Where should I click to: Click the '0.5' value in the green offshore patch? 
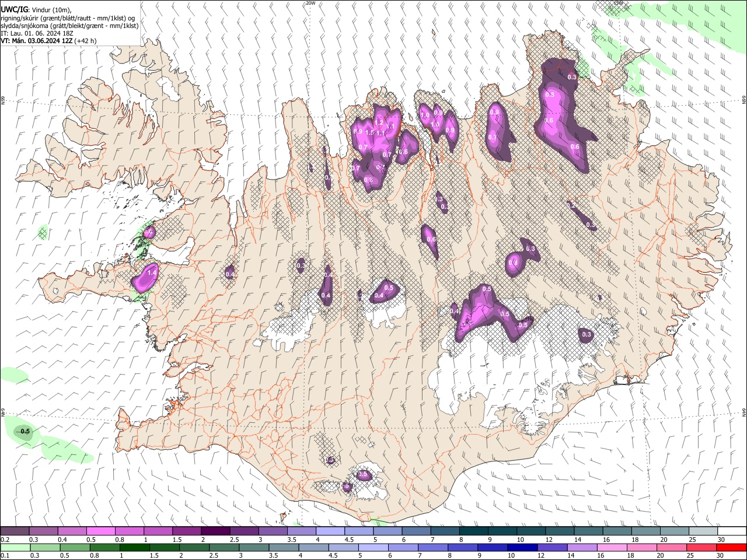pos(25,432)
